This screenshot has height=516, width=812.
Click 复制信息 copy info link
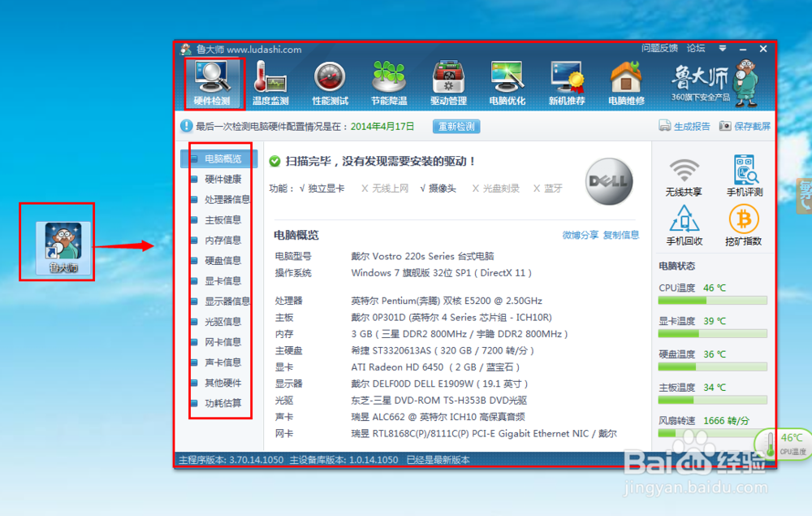pyautogui.click(x=621, y=235)
